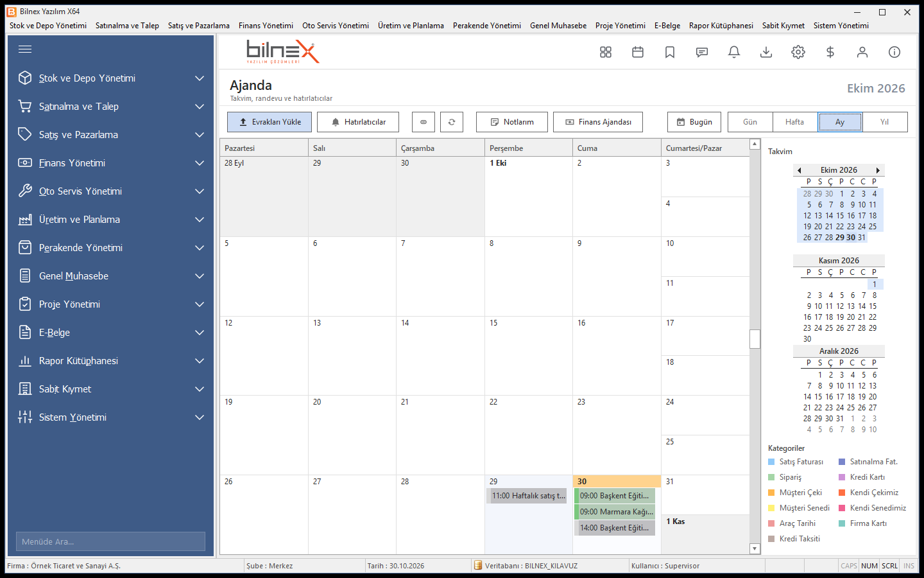Click the Oto Servis wrench icon
The height and width of the screenshot is (578, 924).
coord(25,191)
